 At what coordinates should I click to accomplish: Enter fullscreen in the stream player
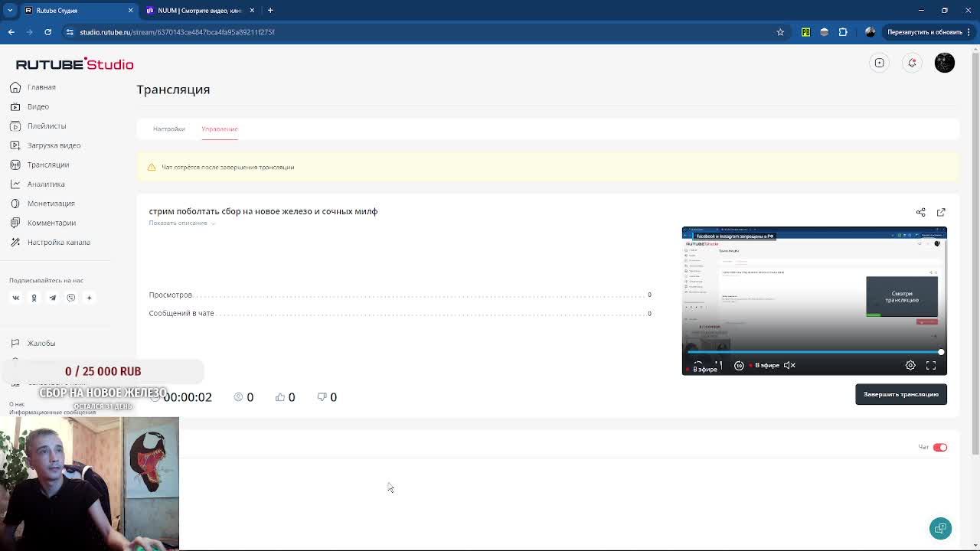coord(931,365)
